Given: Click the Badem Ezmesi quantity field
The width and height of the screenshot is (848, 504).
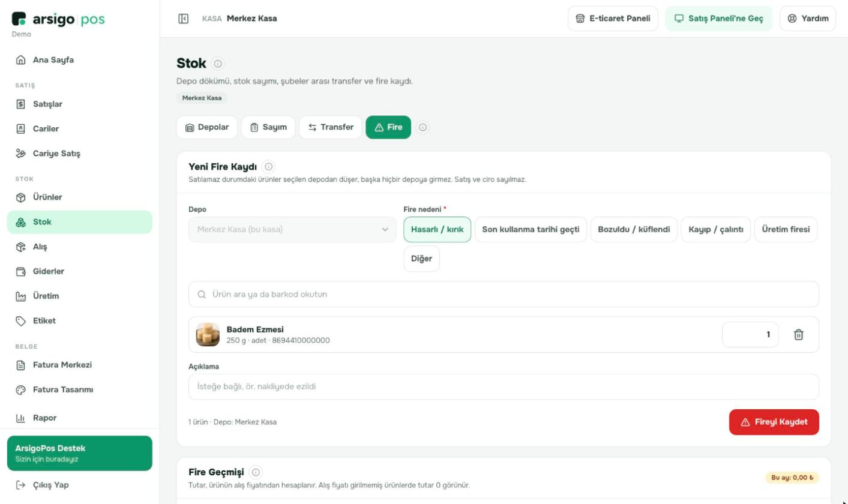Looking at the screenshot, I should coord(750,335).
